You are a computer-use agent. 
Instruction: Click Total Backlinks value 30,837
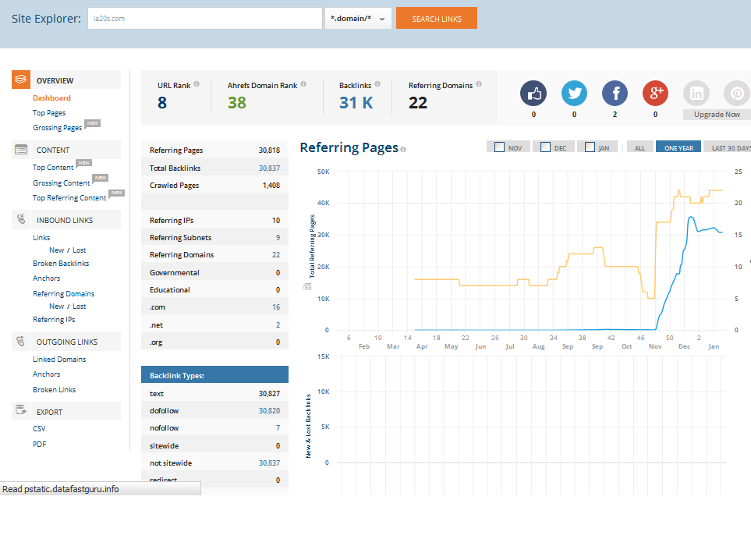(x=269, y=168)
